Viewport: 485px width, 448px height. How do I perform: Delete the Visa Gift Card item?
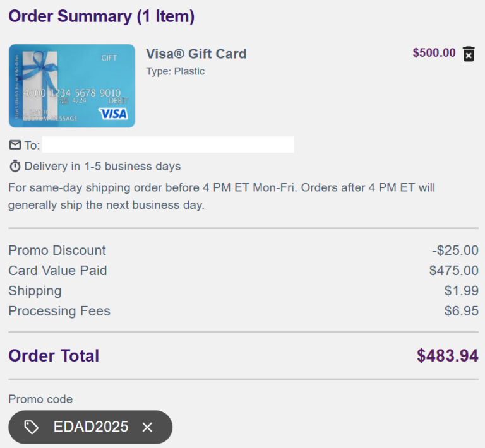469,54
